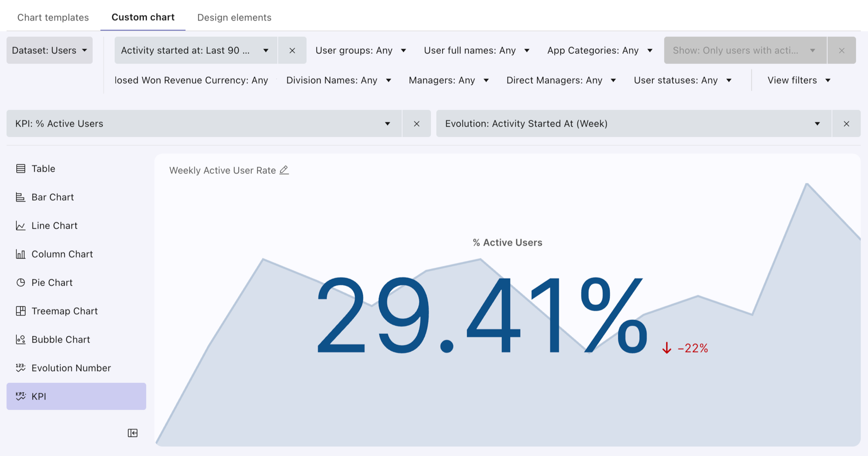
Task: Clear the Activity started at filter
Action: [292, 50]
